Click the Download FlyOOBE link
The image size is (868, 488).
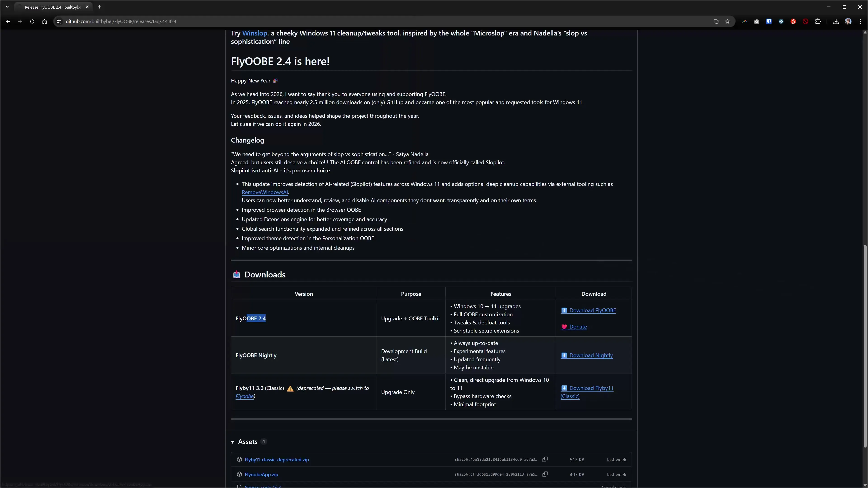point(592,310)
